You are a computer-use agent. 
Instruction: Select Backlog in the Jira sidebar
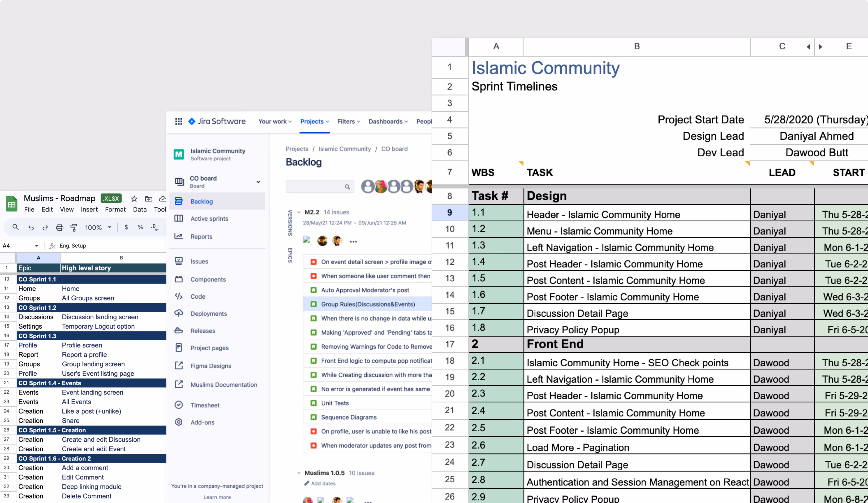(x=201, y=201)
